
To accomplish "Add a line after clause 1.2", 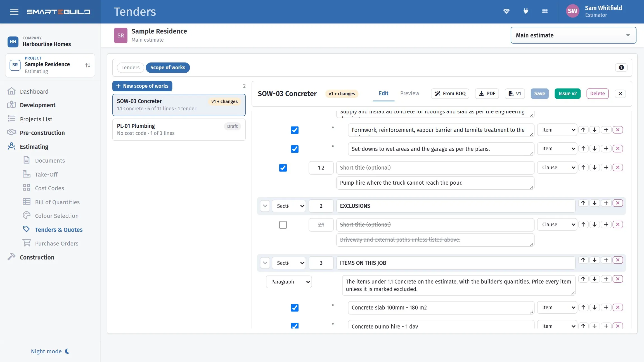I will click(x=606, y=168).
